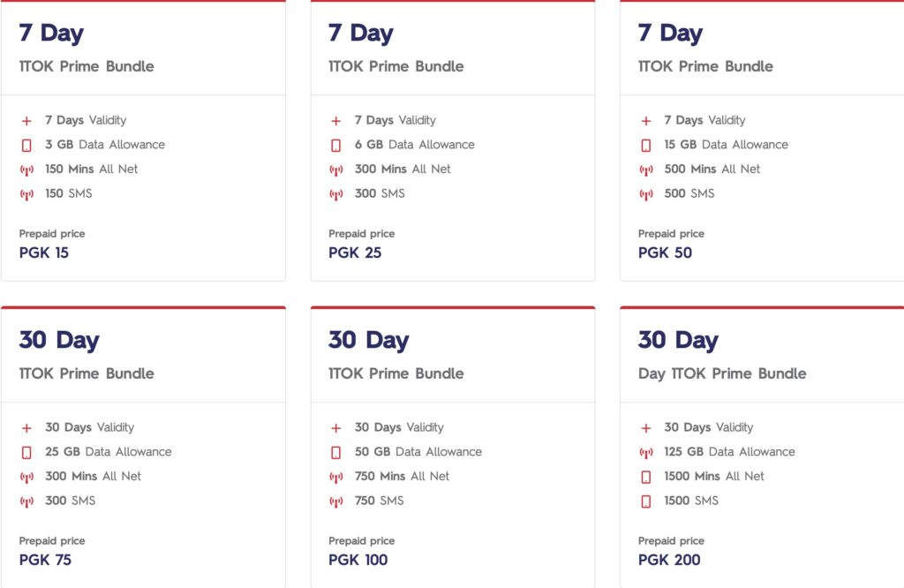
Task: Click the signal icon beside 125 GB Data Allowance
Action: point(645,453)
